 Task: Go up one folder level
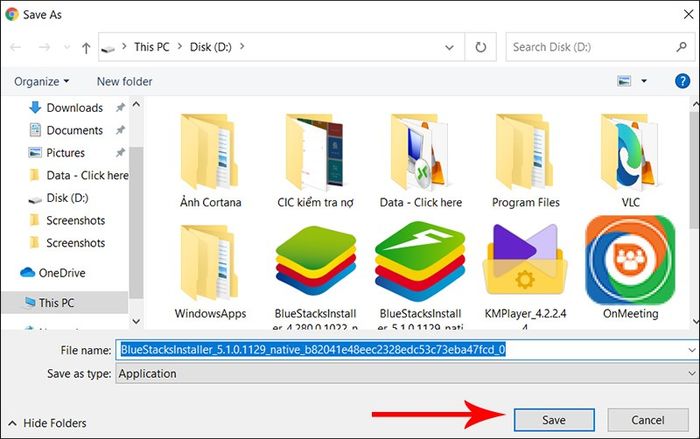[86, 48]
